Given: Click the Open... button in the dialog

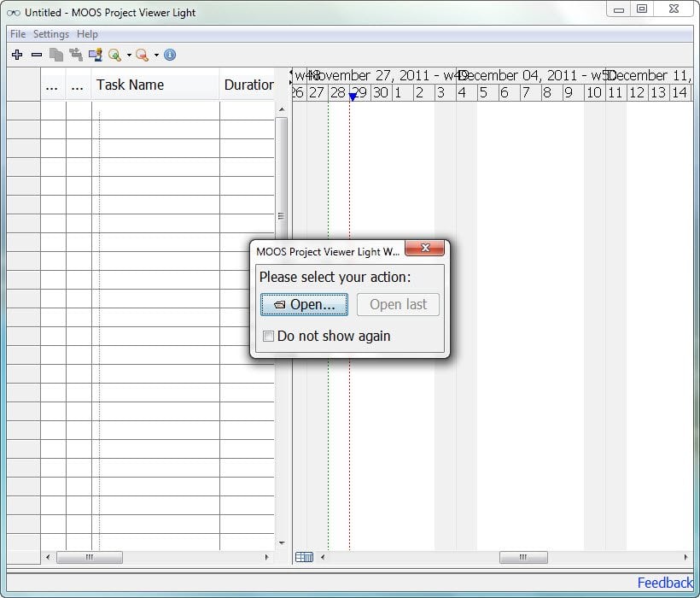Looking at the screenshot, I should click(304, 305).
